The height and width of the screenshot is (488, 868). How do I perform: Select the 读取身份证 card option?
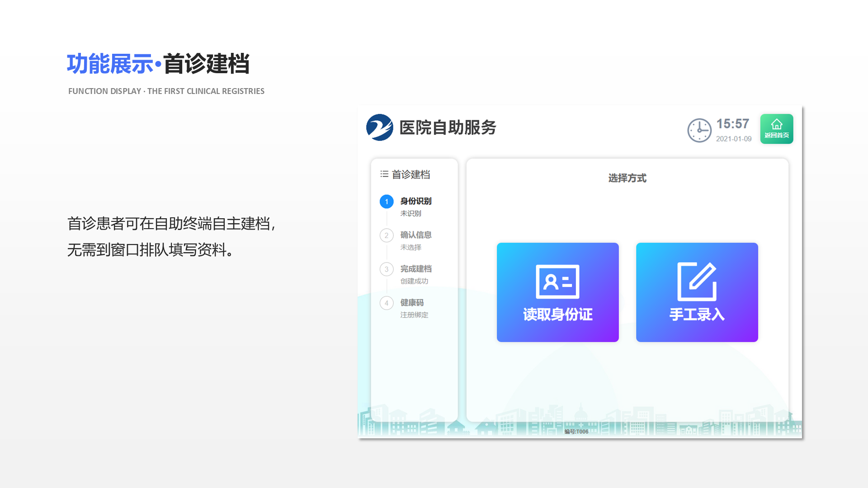(557, 292)
